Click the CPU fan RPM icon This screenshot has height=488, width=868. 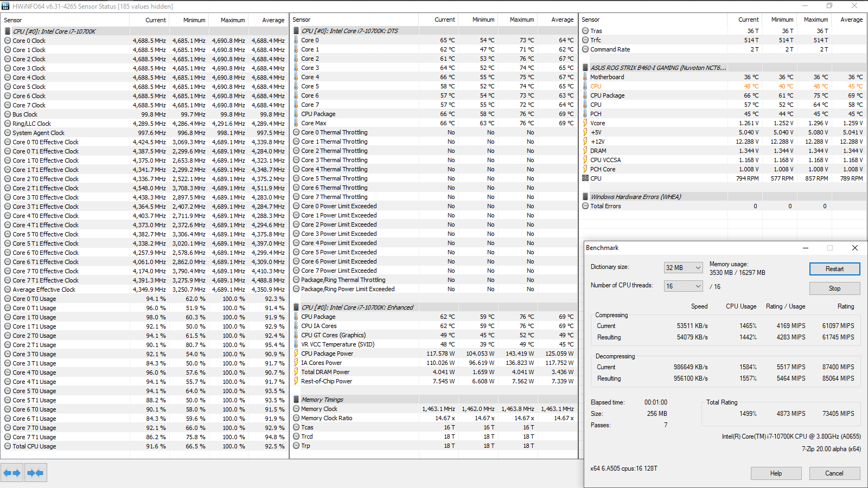tap(585, 178)
